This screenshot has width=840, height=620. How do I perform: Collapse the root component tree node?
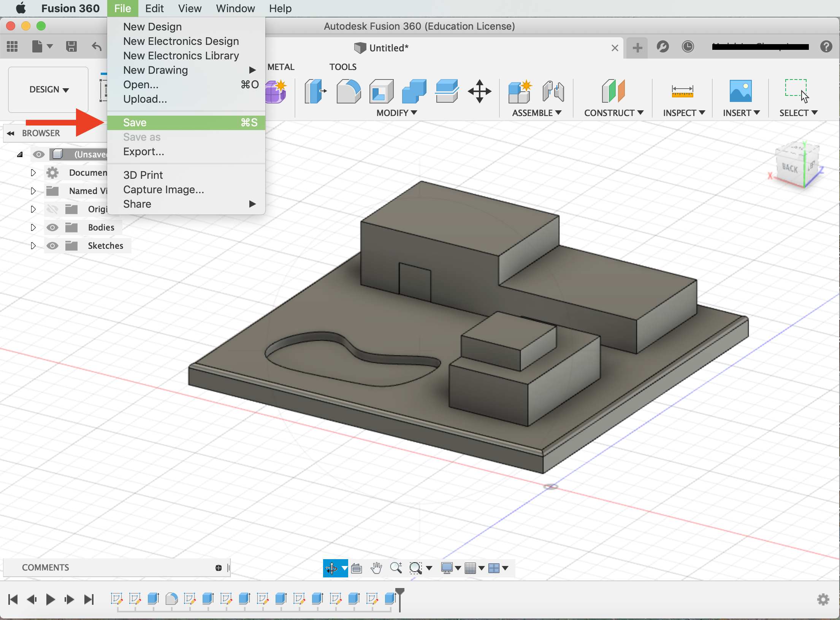click(20, 154)
